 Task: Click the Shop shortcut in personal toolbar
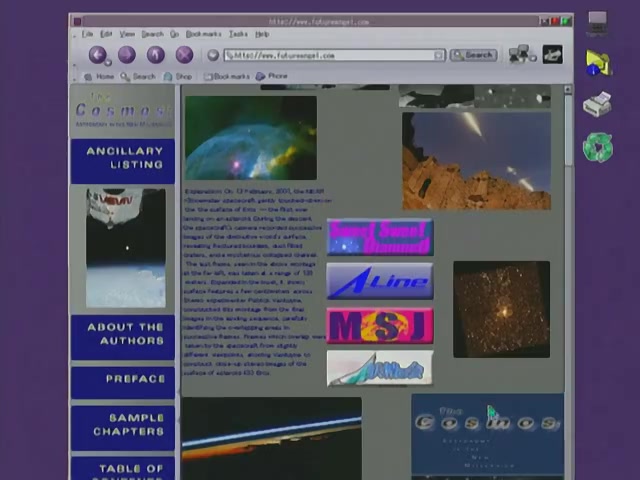coord(177,76)
